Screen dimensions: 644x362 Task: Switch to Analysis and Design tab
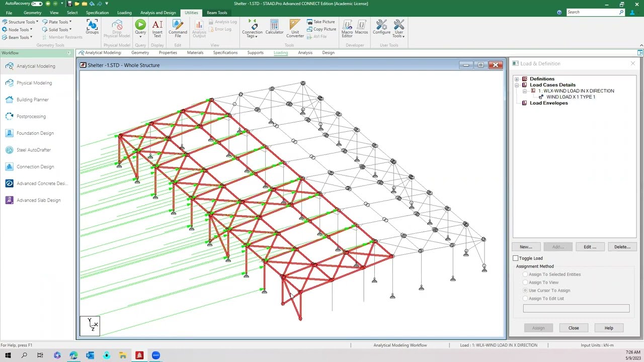pyautogui.click(x=158, y=13)
